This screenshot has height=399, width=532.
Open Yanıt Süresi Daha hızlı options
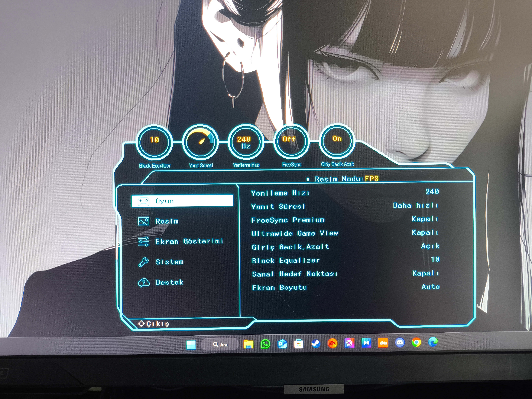416,206
